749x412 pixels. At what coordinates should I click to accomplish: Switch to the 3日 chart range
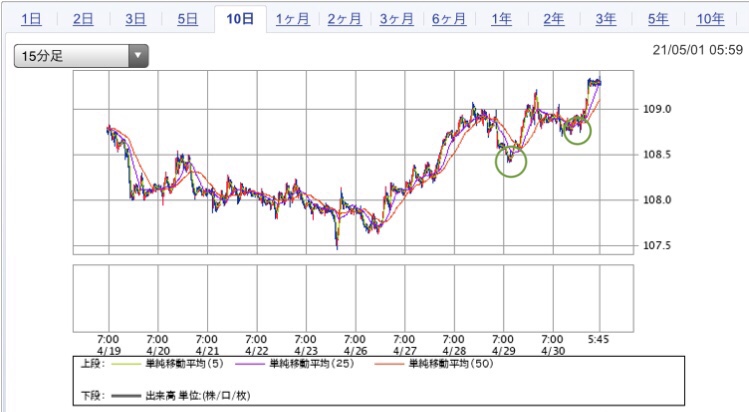click(136, 19)
